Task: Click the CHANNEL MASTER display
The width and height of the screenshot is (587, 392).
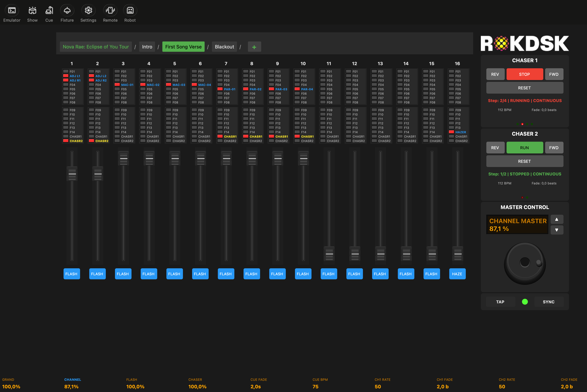Action: click(x=517, y=224)
